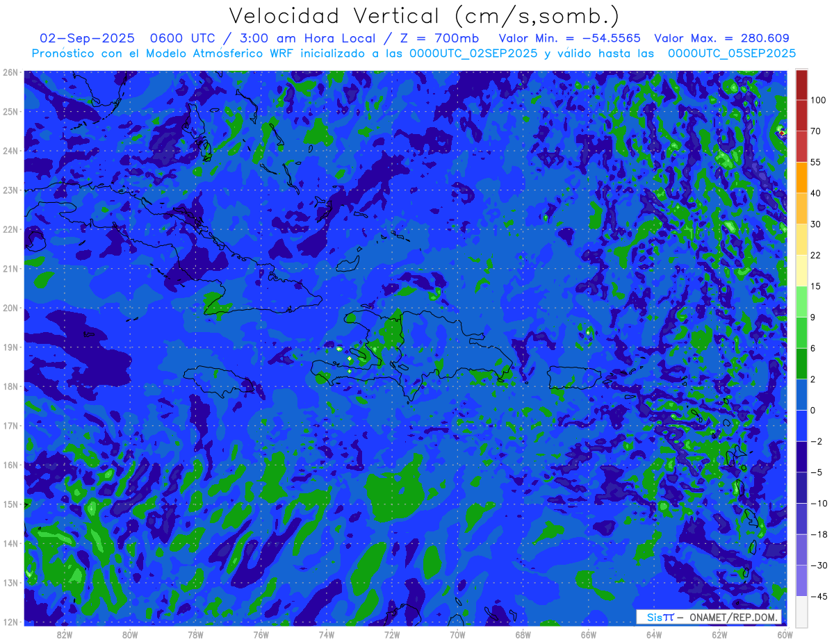Screen dimensions: 834x644
Task: Click the colorbar value 30
Action: (x=816, y=224)
